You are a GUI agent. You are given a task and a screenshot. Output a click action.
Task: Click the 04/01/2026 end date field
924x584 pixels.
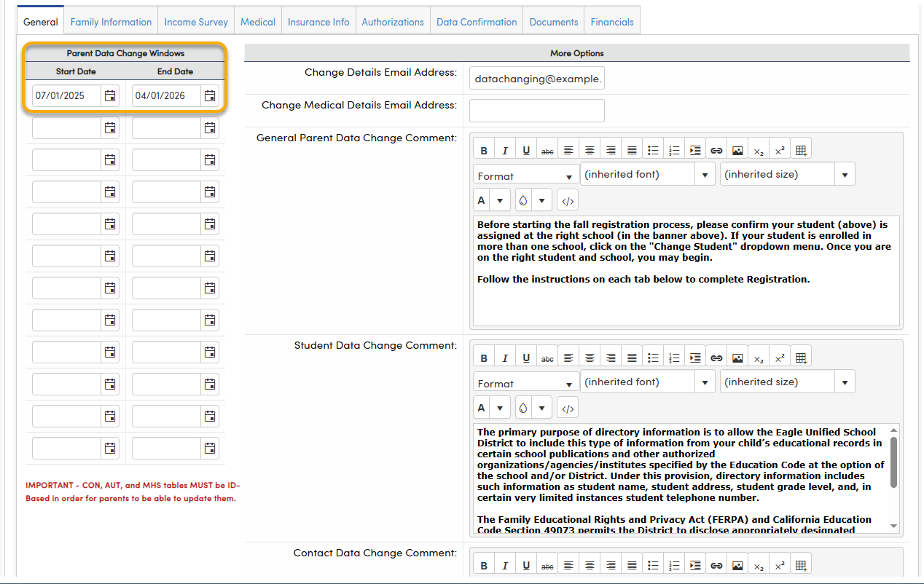(167, 95)
